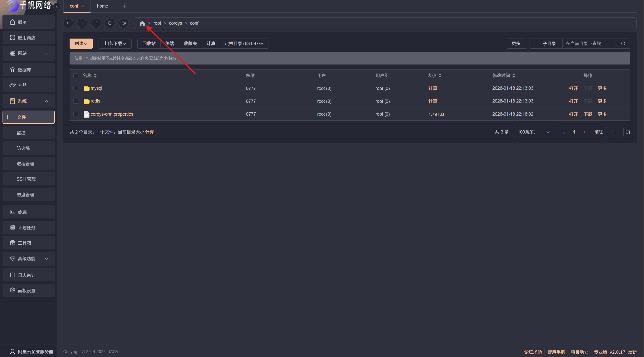Click the home icon in the breadcrumb path

142,23
